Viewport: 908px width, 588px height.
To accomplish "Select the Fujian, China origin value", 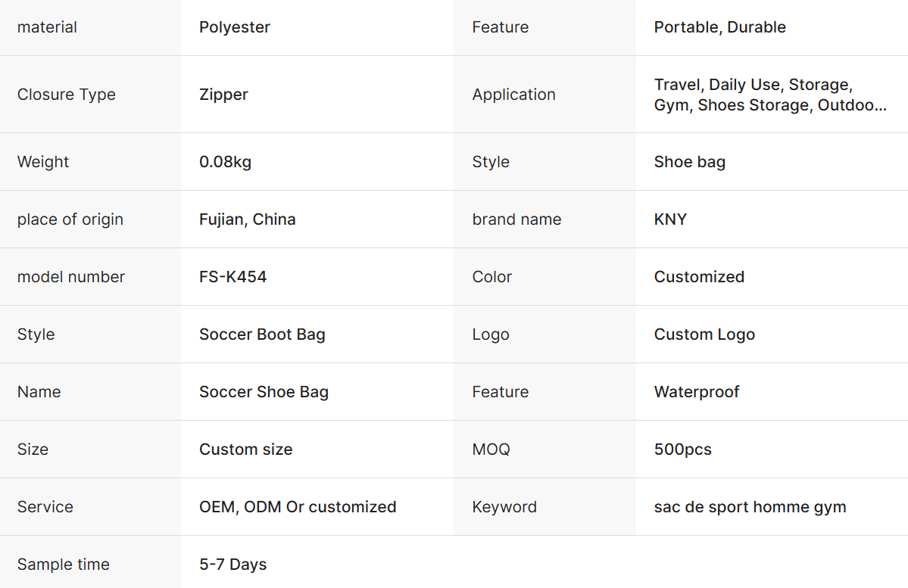I will (x=247, y=219).
